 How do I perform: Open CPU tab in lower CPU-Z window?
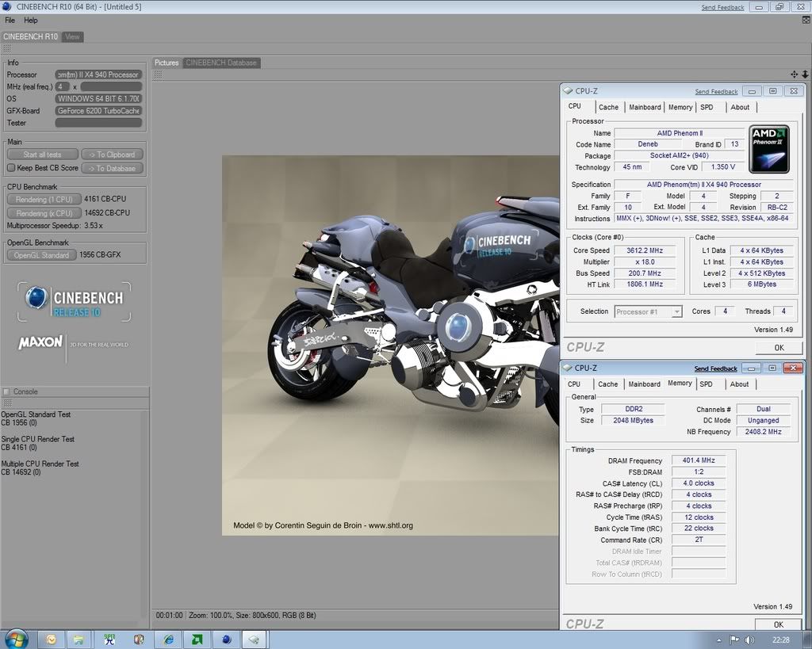[574, 384]
